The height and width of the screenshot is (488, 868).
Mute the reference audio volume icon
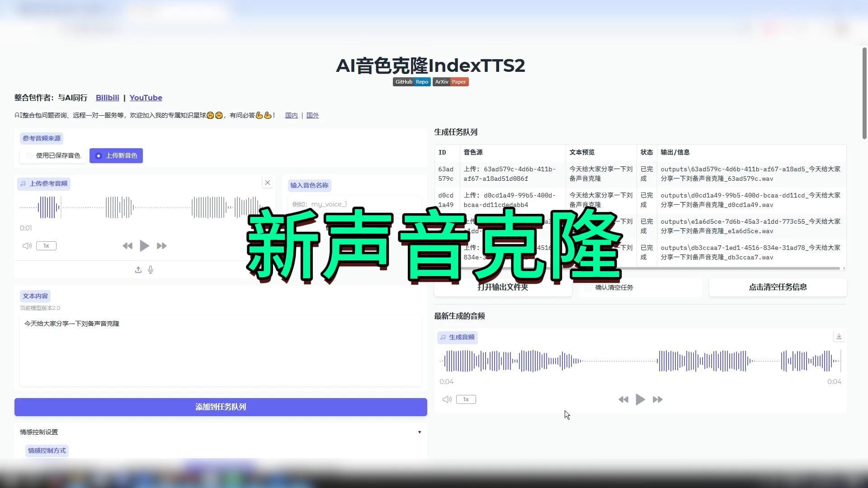[27, 246]
